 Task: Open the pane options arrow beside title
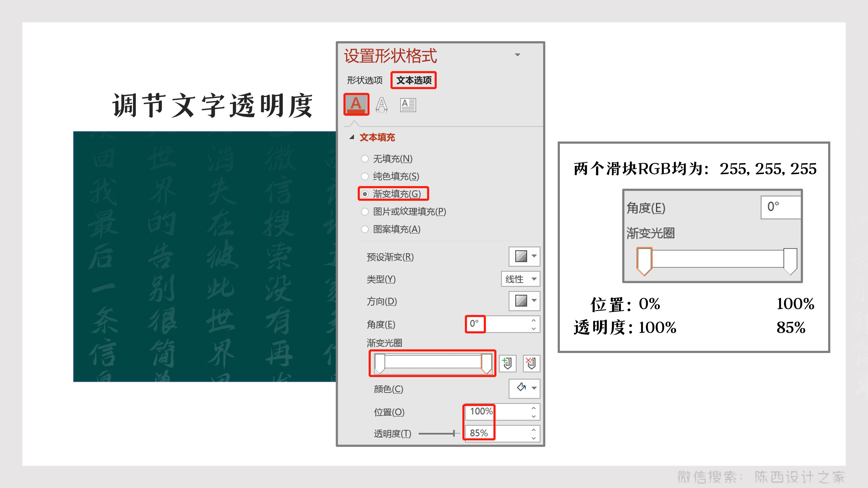(518, 55)
